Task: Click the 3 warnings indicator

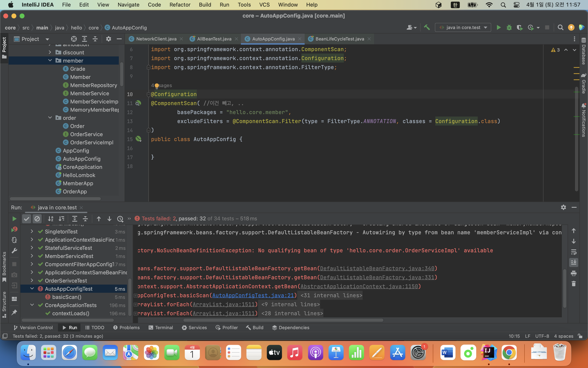Action: 556,50
